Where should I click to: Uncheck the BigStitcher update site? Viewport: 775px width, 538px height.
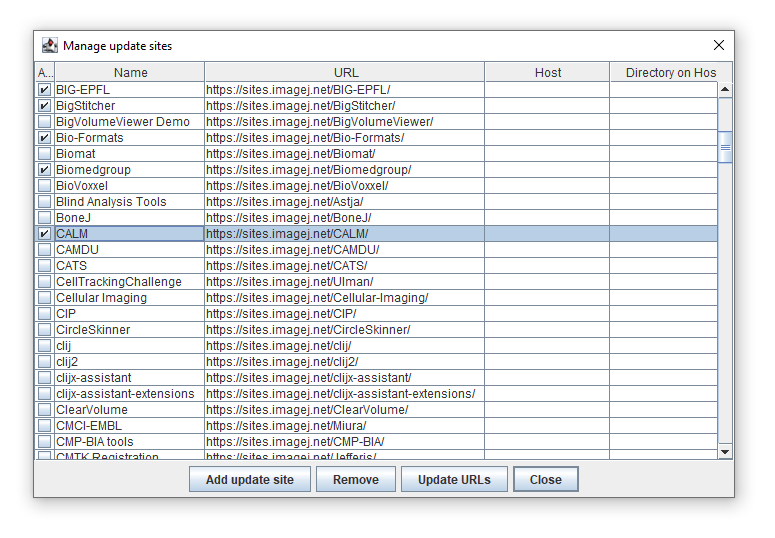44,106
